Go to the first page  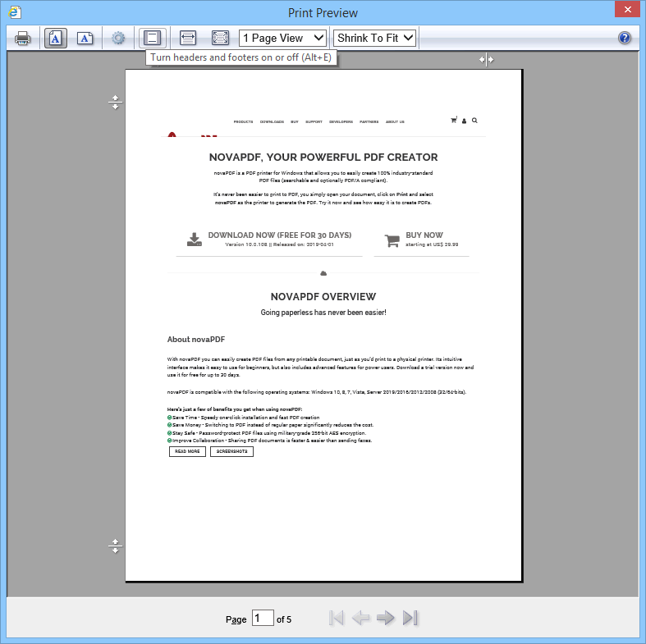337,618
